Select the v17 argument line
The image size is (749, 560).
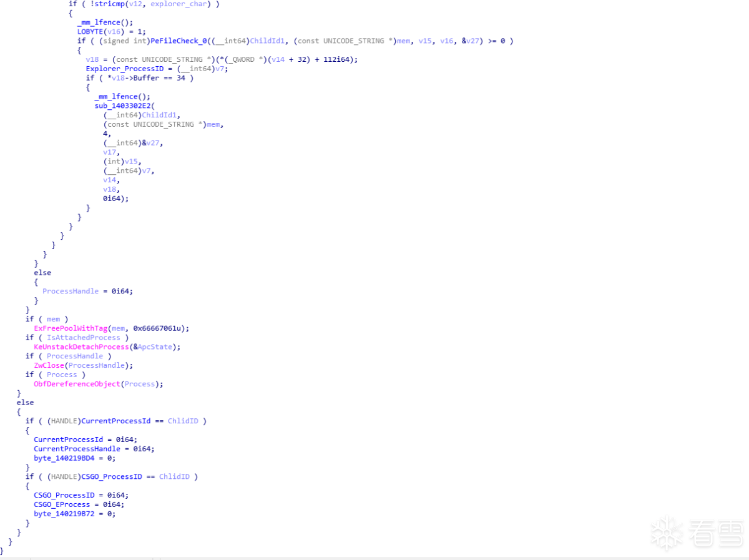pyautogui.click(x=112, y=152)
